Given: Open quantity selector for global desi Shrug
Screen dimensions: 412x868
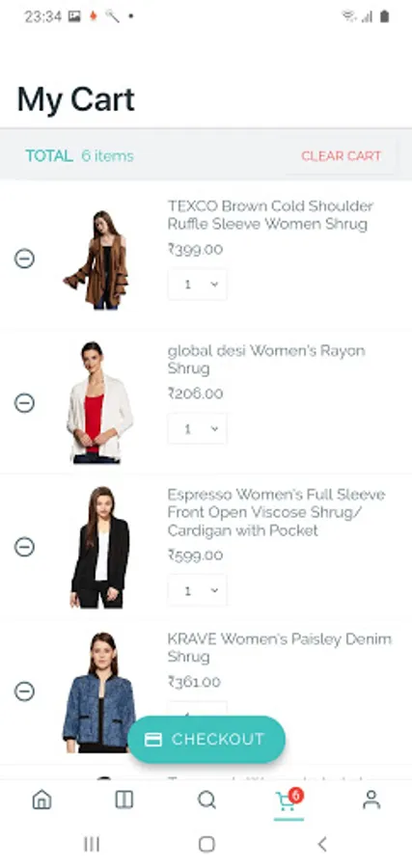Looking at the screenshot, I should (197, 429).
